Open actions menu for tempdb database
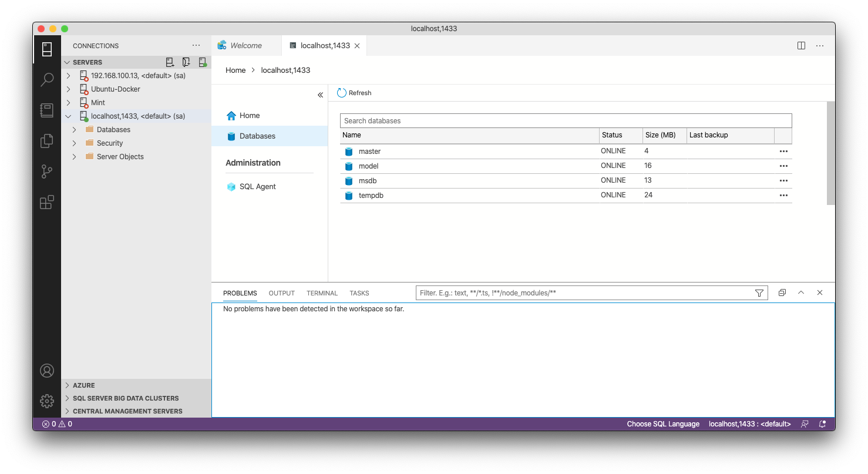The image size is (868, 474). pyautogui.click(x=783, y=196)
